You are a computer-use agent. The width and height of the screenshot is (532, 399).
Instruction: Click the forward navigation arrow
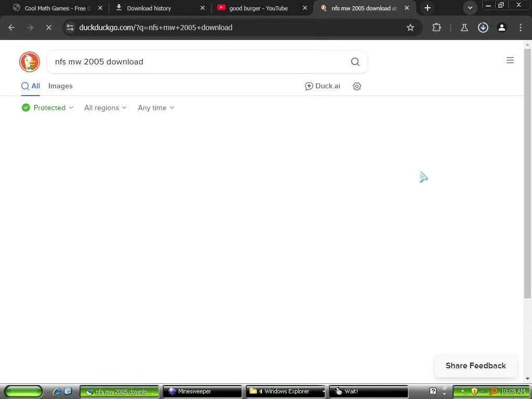[x=30, y=28]
